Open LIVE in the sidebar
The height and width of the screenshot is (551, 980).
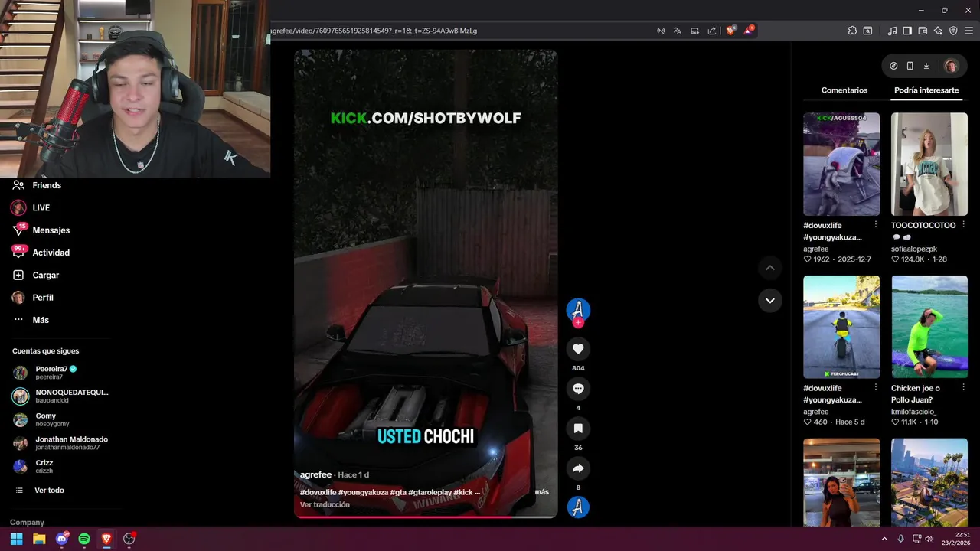41,207
